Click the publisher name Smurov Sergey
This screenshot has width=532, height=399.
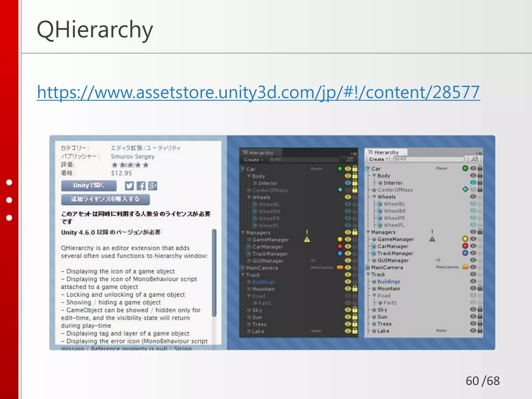(132, 156)
